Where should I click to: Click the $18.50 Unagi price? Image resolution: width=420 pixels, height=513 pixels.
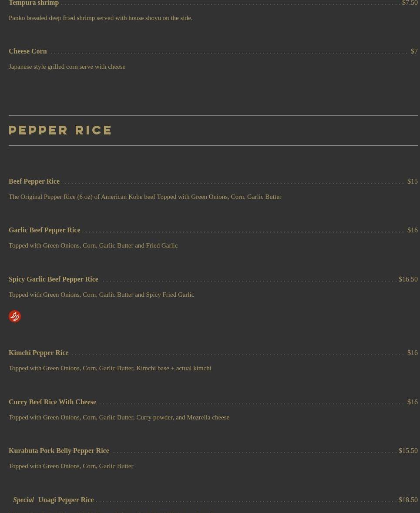tap(408, 500)
